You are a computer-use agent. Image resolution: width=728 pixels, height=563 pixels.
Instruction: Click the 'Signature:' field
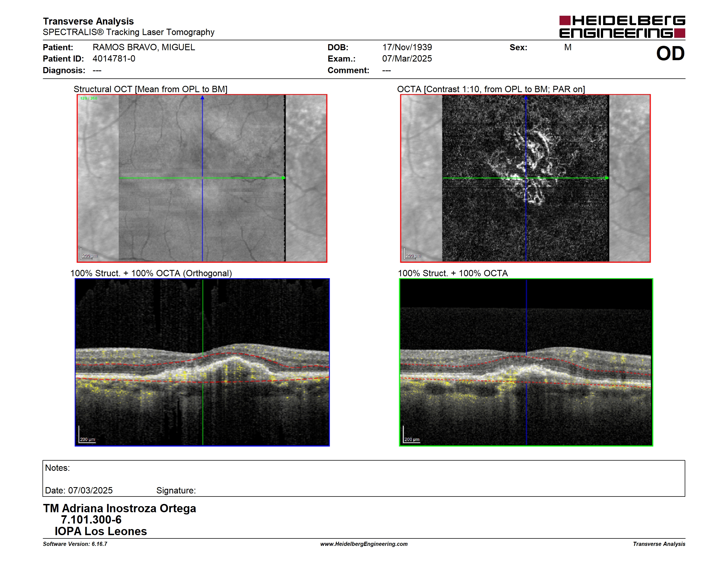(x=176, y=490)
